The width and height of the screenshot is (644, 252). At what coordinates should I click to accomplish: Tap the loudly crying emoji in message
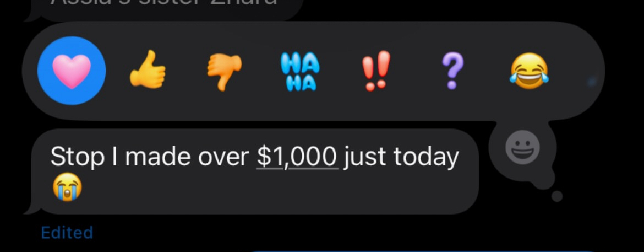click(67, 187)
